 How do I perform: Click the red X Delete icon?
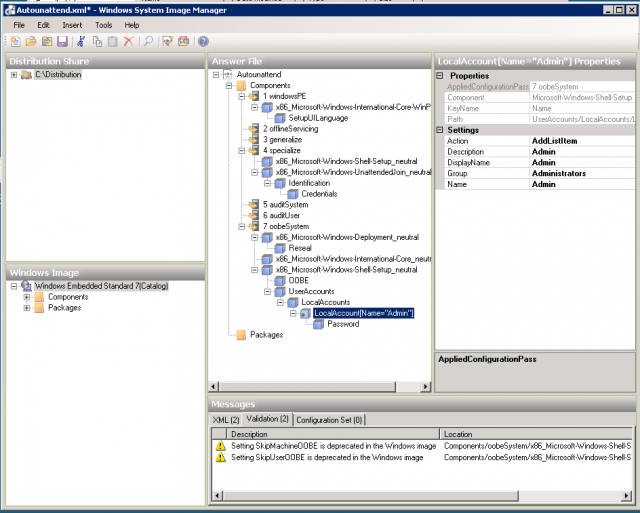point(128,41)
